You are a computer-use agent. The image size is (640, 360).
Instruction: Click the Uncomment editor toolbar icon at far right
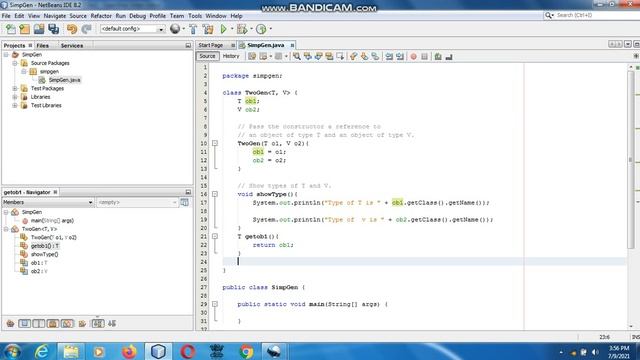[x=449, y=56]
